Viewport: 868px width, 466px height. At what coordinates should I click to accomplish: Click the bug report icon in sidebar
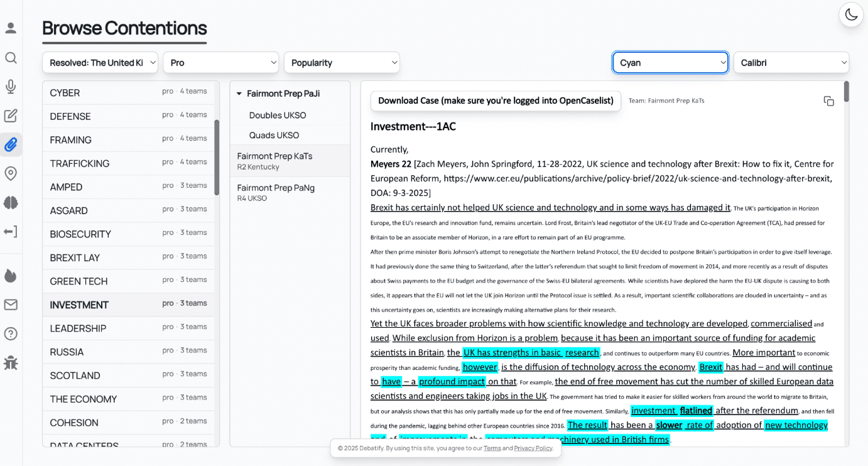(11, 362)
